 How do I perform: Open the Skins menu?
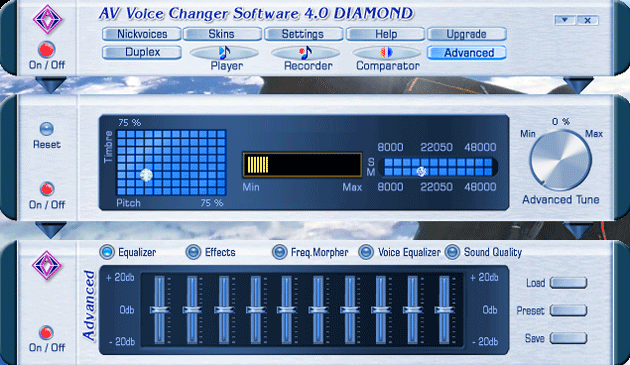point(223,34)
